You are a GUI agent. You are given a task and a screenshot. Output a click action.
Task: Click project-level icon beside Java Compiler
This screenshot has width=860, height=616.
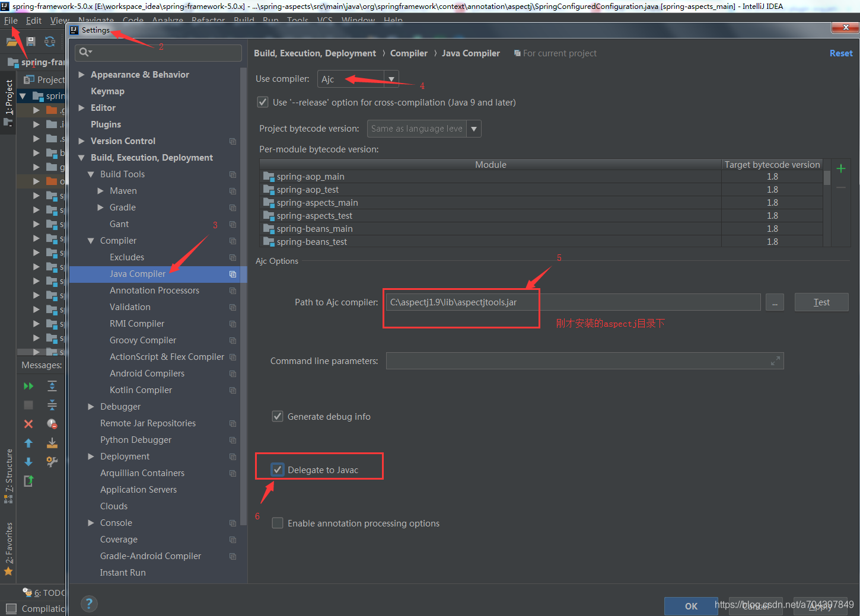(x=232, y=274)
